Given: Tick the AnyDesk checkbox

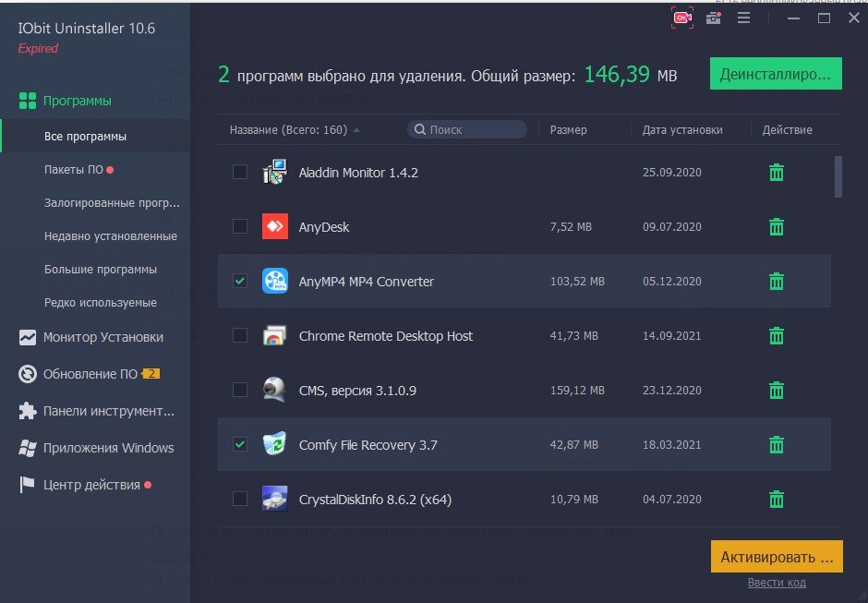Looking at the screenshot, I should [240, 226].
